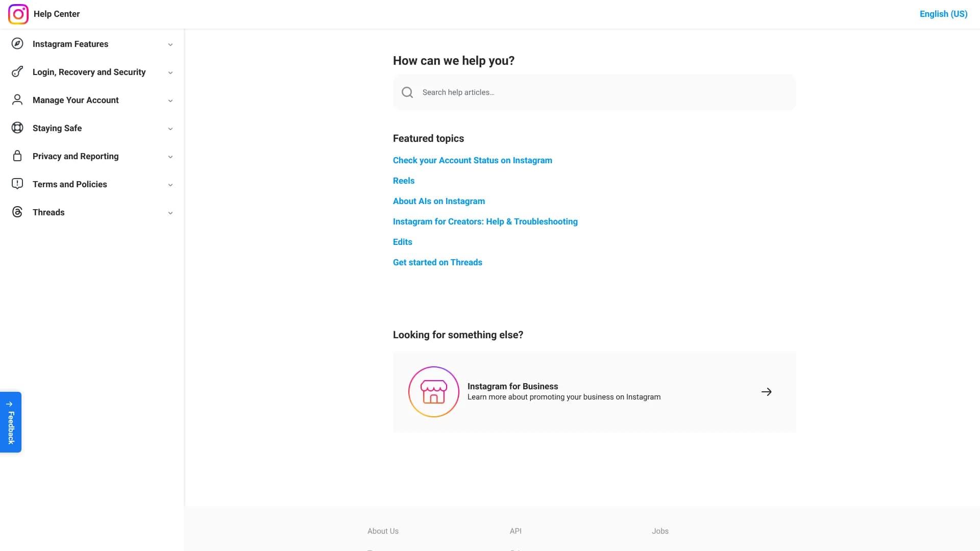Image resolution: width=980 pixels, height=551 pixels.
Task: Expand the Instagram Features chevron
Action: tap(170, 44)
